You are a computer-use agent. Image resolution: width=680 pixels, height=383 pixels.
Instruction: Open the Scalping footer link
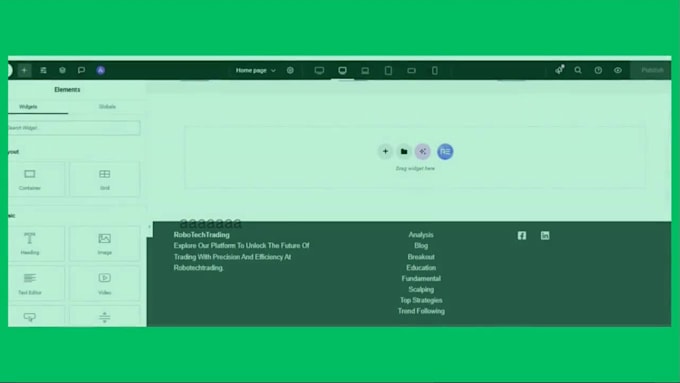(x=421, y=289)
